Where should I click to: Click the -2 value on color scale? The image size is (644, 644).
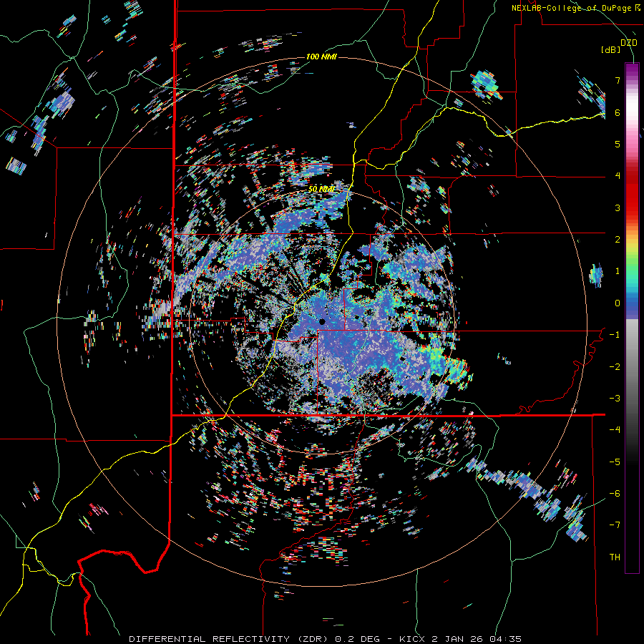[615, 367]
